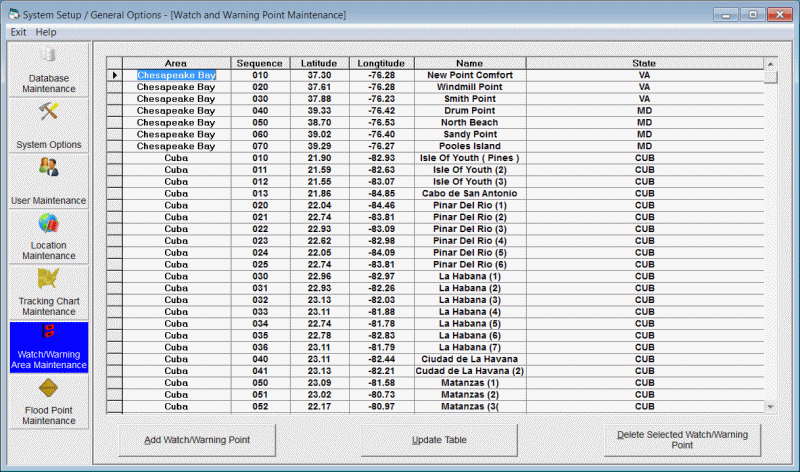Open Tracking Chart Maintenance map icon
Screen dimensions: 800x472
pos(48,279)
